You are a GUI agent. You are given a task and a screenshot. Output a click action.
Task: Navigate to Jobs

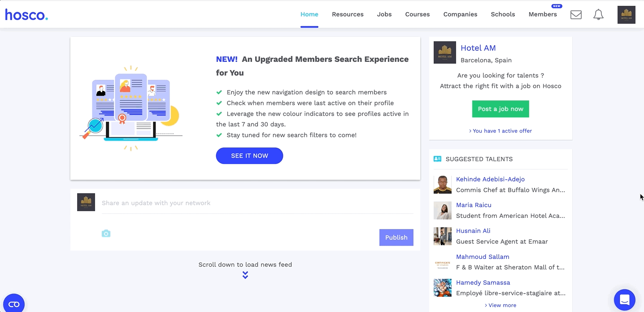pyautogui.click(x=384, y=14)
